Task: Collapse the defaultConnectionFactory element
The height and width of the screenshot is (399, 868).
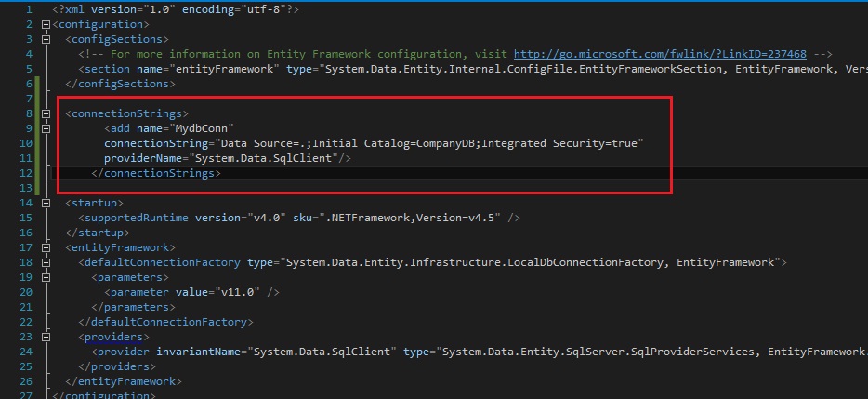Action: tap(46, 262)
